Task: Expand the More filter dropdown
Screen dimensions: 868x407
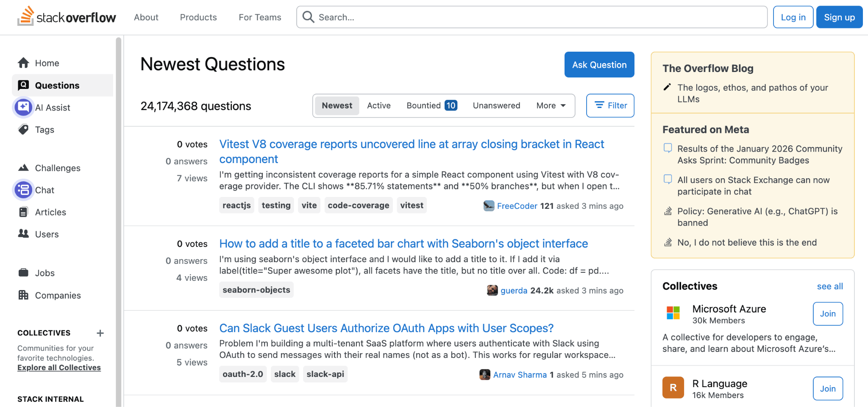Action: point(550,105)
